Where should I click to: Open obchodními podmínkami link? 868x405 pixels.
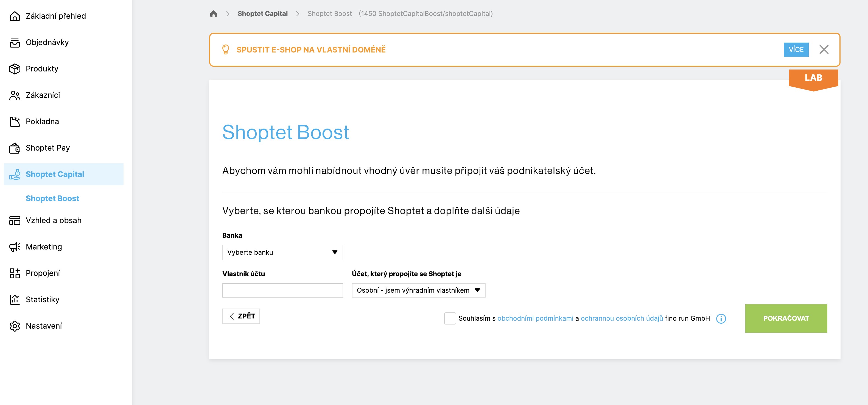coord(535,318)
